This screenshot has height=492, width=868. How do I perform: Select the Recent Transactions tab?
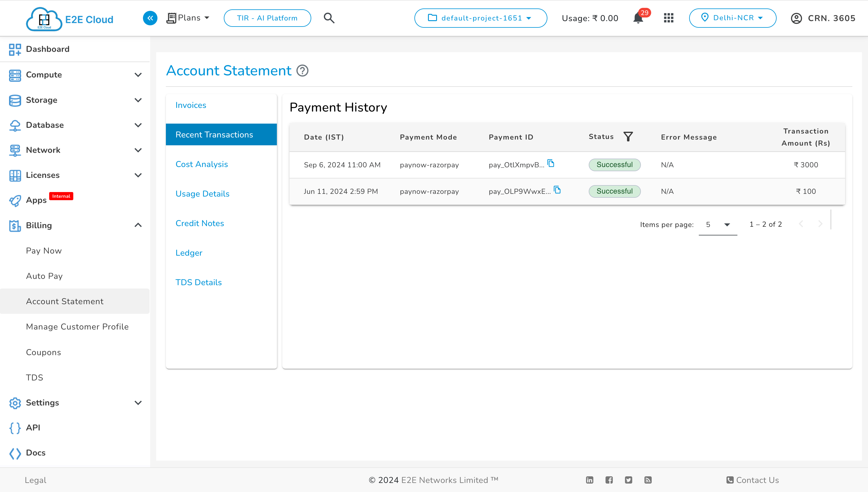coord(221,134)
